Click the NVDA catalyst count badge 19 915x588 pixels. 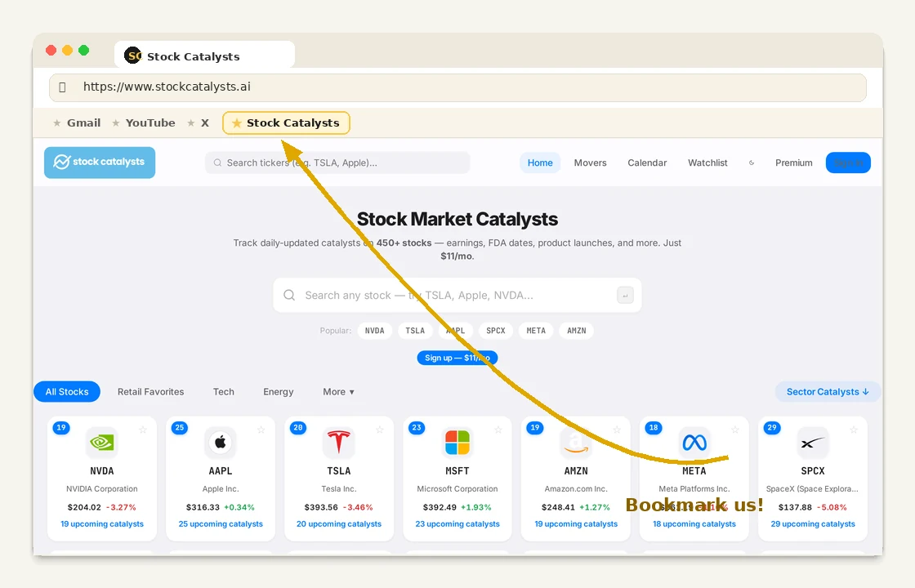tap(61, 428)
